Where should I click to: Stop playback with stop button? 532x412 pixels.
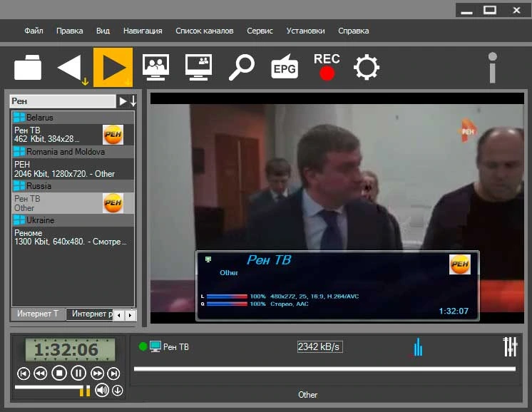point(59,373)
